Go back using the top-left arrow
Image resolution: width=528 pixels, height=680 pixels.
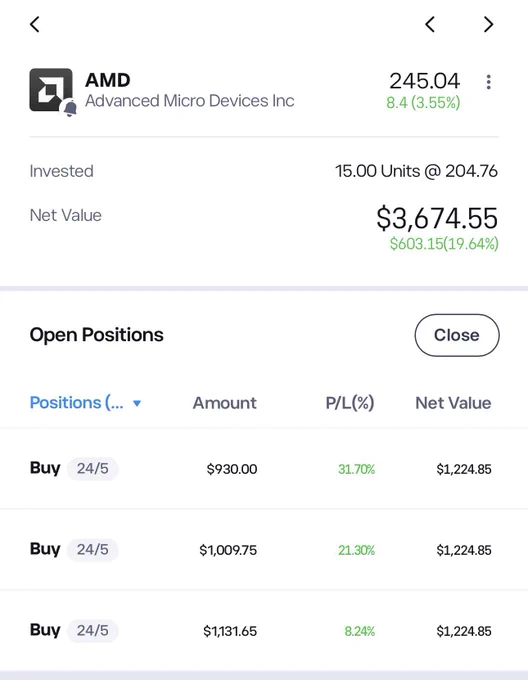(35, 24)
